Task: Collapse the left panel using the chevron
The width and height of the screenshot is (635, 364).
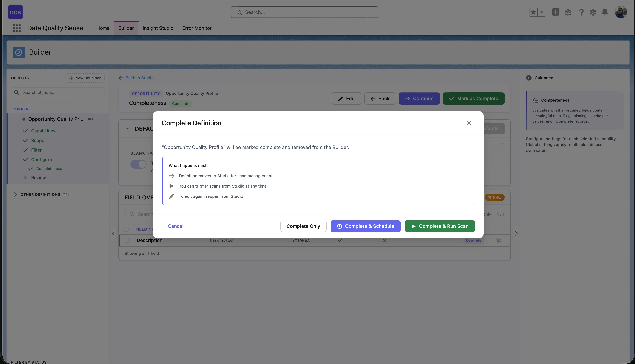Action: pyautogui.click(x=113, y=233)
